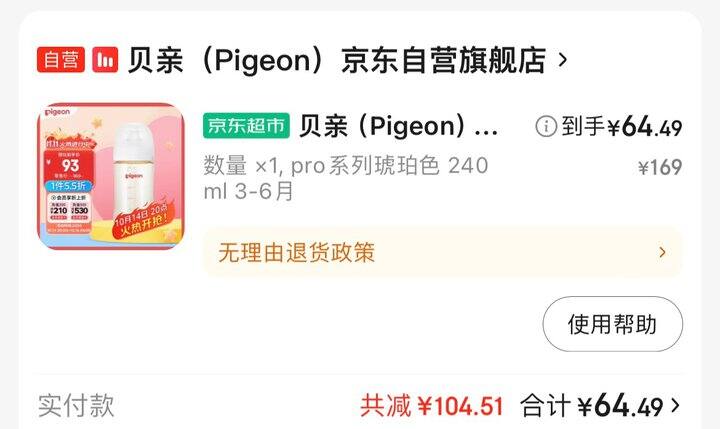This screenshot has width=720, height=429.
Task: Tap the 93 promo price in the thumbnail
Action: [70, 165]
